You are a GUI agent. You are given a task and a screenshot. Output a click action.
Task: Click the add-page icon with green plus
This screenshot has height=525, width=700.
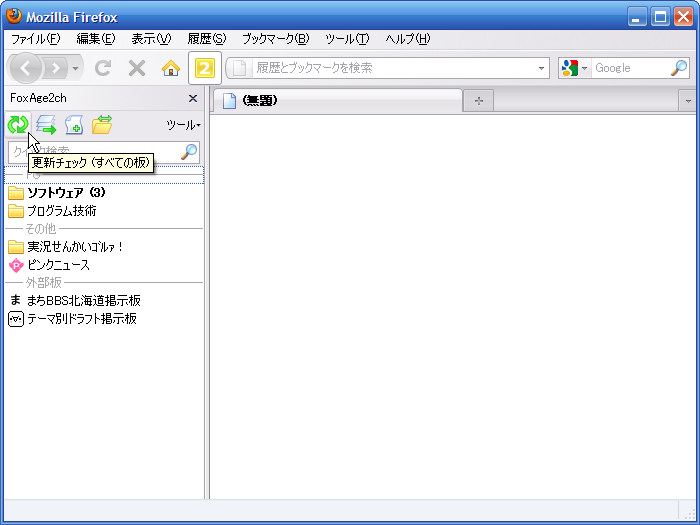pyautogui.click(x=74, y=125)
